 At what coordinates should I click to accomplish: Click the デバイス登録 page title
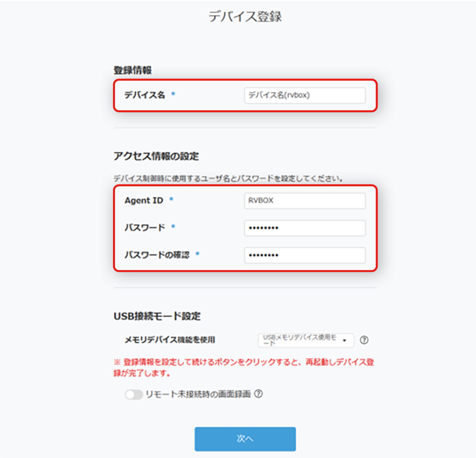(x=245, y=16)
